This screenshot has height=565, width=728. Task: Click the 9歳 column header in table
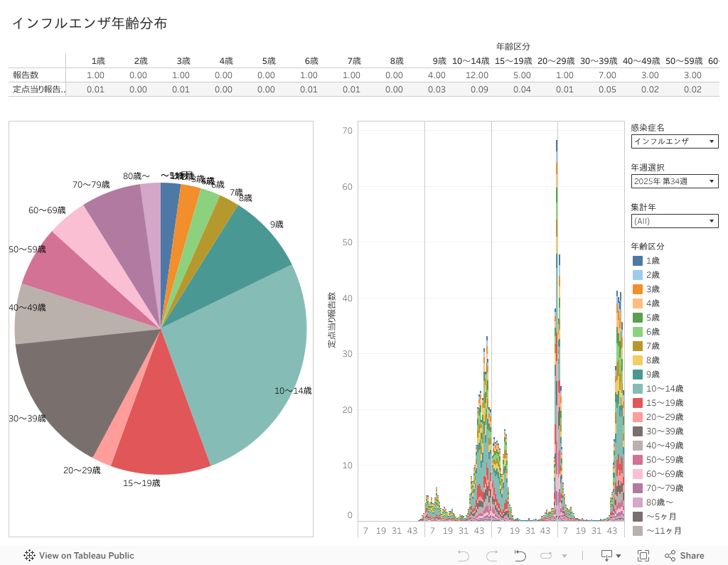click(x=437, y=61)
